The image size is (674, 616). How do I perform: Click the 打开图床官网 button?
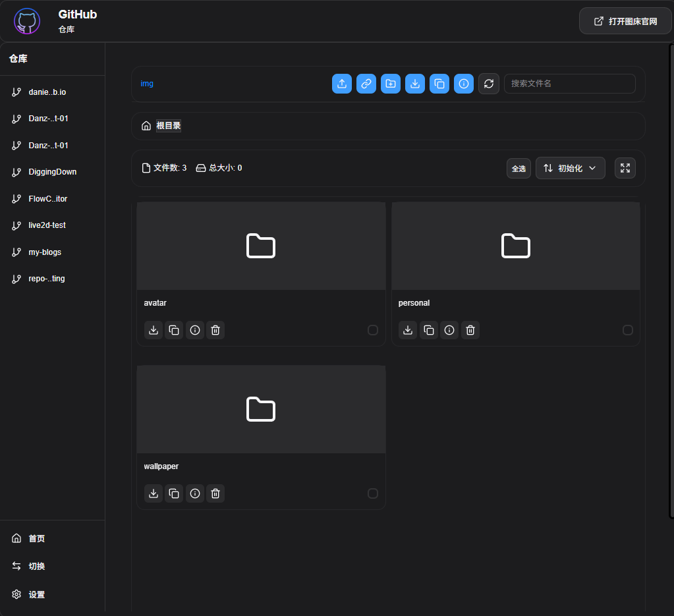625,20
